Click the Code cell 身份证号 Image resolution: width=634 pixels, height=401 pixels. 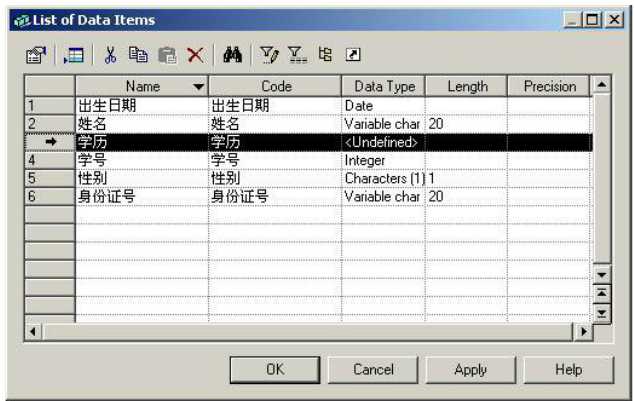275,196
